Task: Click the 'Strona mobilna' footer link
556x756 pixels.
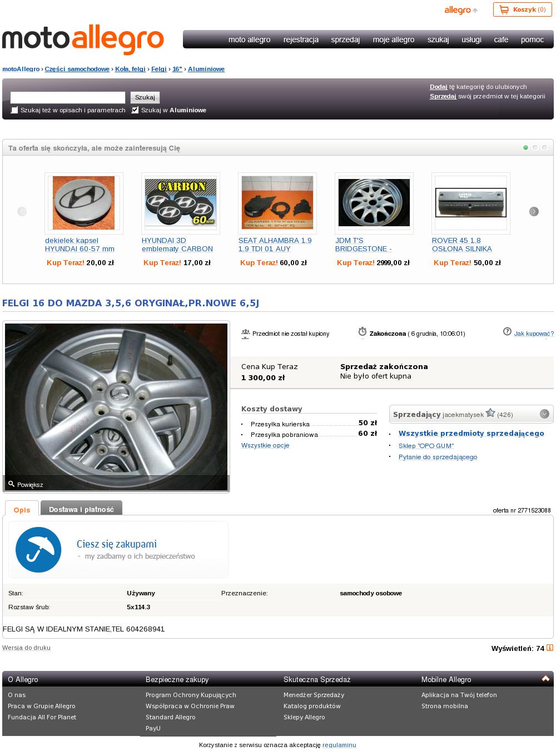Action: [x=445, y=706]
